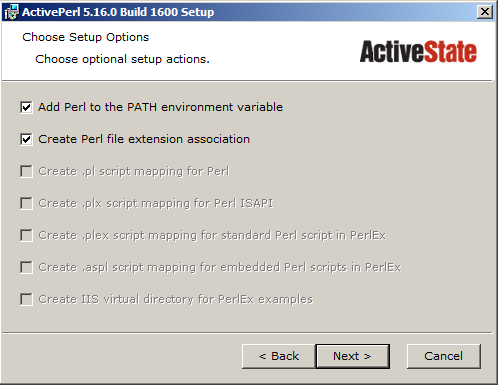The height and width of the screenshot is (385, 498).
Task: Enable the .plex script mapping checkbox
Action: pyautogui.click(x=26, y=235)
